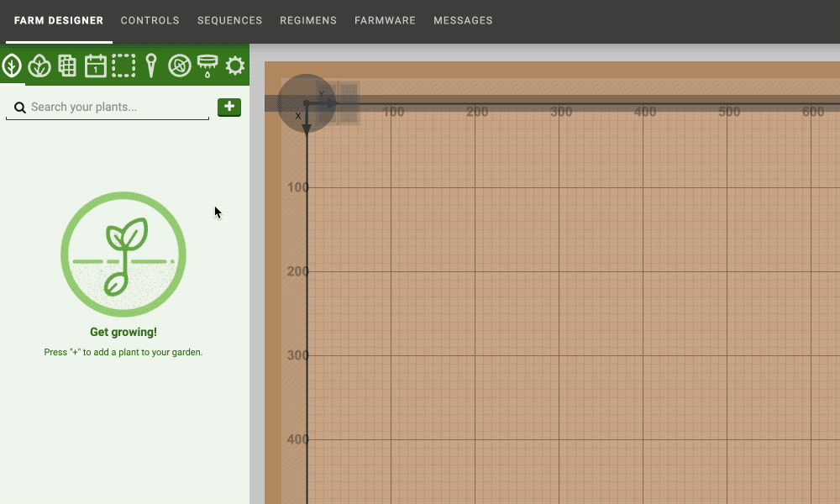Open the plant Groups panel icon
This screenshot has height=504, width=840.
point(39,66)
